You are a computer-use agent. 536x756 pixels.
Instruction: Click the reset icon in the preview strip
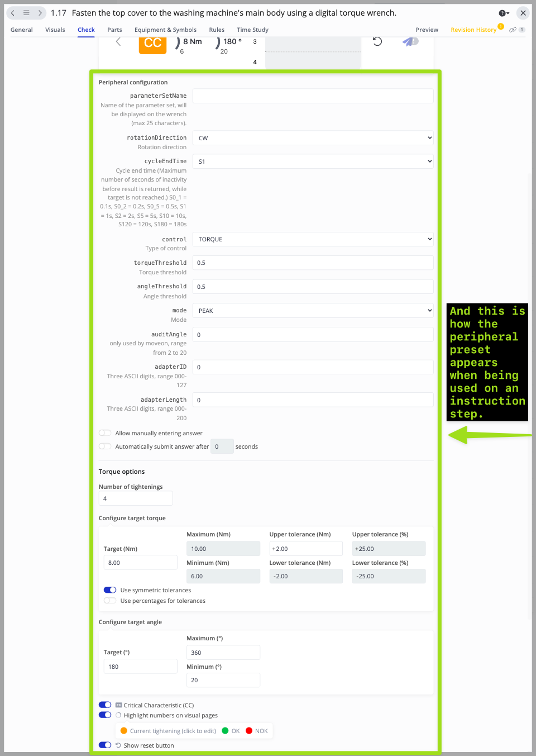[377, 41]
